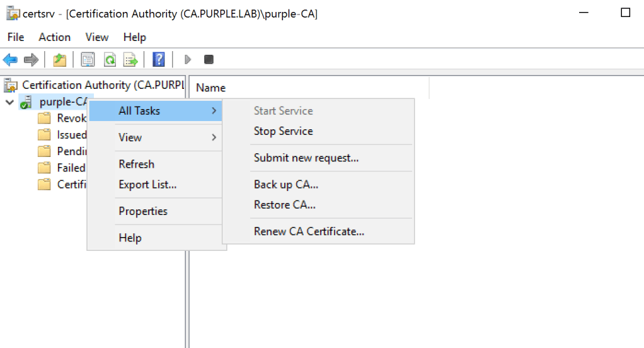This screenshot has width=644, height=348.
Task: Click the Export List toolbar icon
Action: point(130,59)
